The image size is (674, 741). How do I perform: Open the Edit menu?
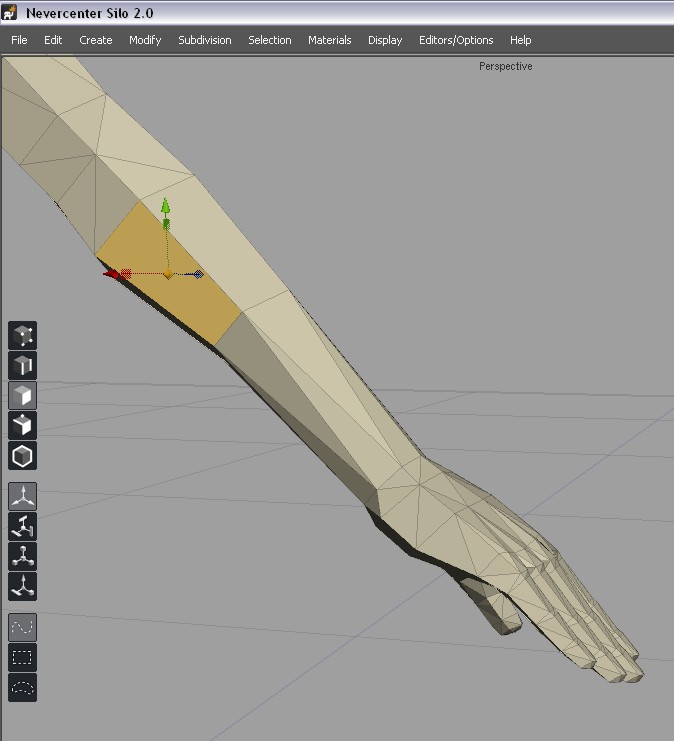tap(53, 40)
